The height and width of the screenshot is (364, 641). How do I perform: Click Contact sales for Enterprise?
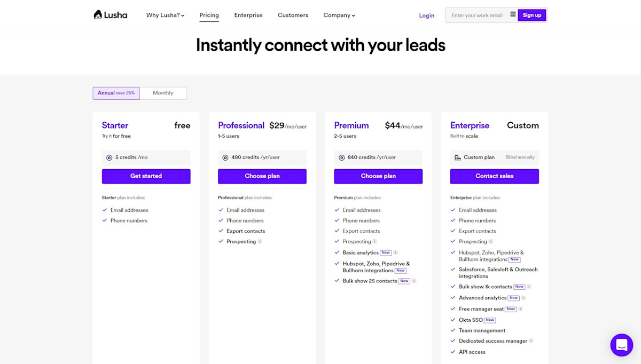[494, 176]
